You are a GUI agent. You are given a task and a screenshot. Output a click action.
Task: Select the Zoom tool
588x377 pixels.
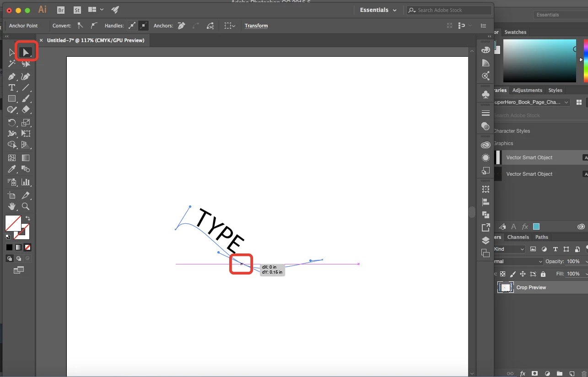tap(26, 206)
